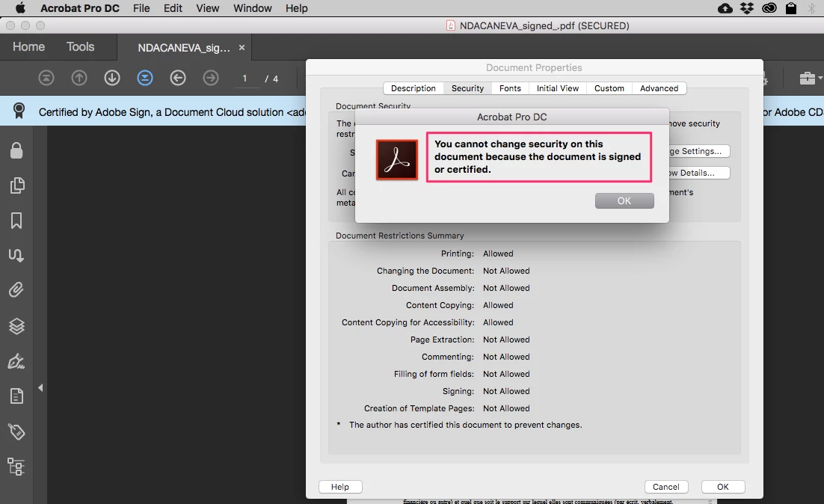Click the cloud upload menu bar icon
The image size is (824, 504).
pyautogui.click(x=725, y=8)
